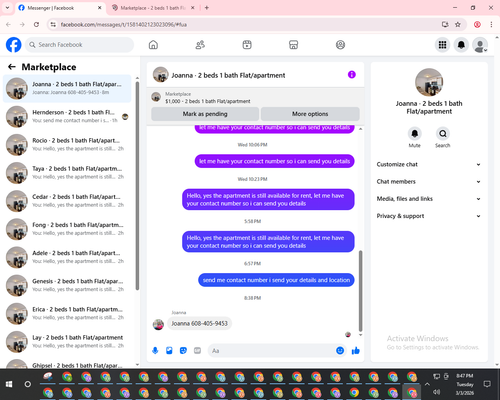
Task: Open the purple conversation information icon
Action: [352, 75]
